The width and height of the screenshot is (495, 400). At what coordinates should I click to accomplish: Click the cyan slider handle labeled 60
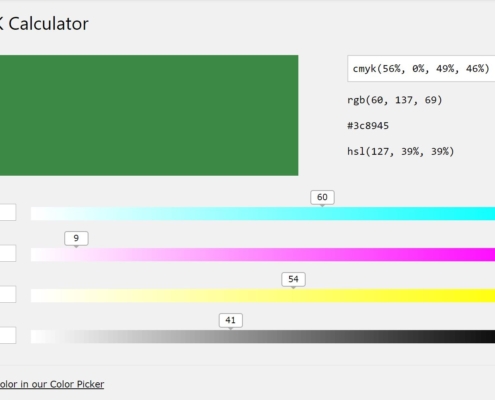pos(322,198)
